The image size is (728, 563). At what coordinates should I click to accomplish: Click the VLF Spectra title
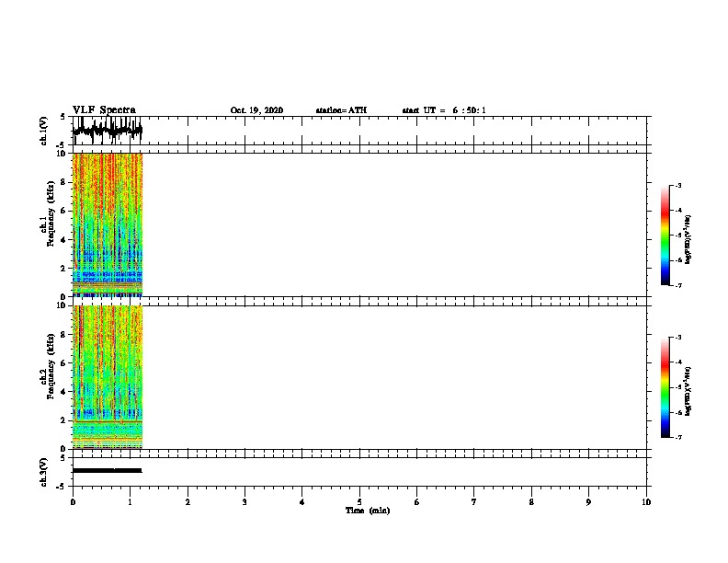pyautogui.click(x=104, y=110)
